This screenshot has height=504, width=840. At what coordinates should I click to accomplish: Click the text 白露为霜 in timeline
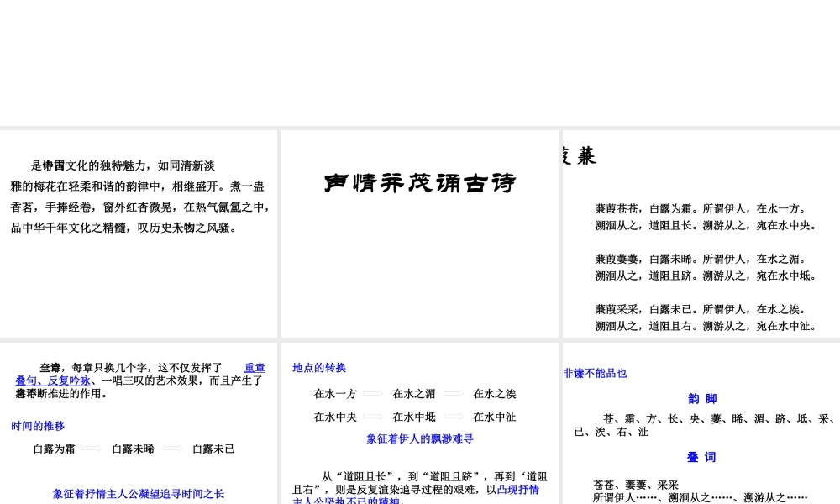click(x=54, y=449)
